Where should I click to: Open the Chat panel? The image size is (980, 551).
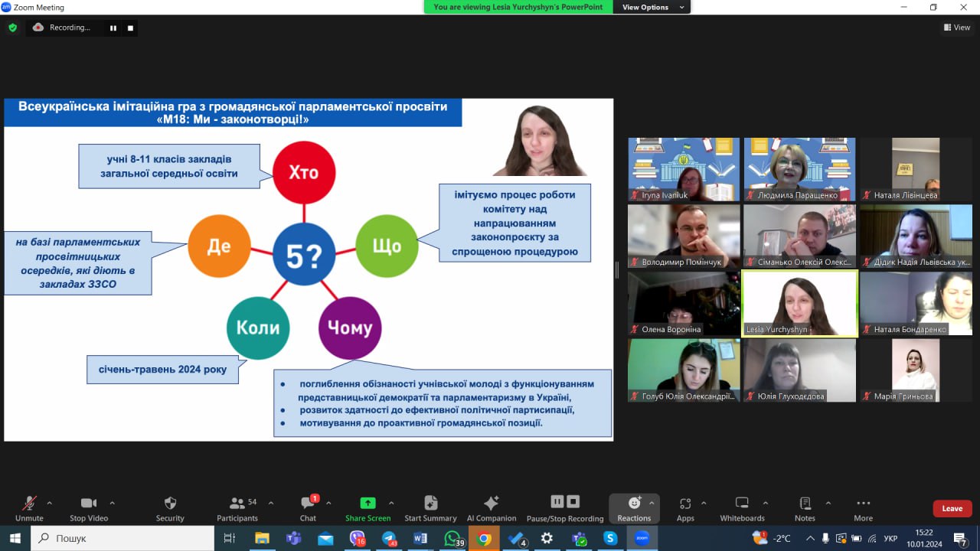(308, 508)
